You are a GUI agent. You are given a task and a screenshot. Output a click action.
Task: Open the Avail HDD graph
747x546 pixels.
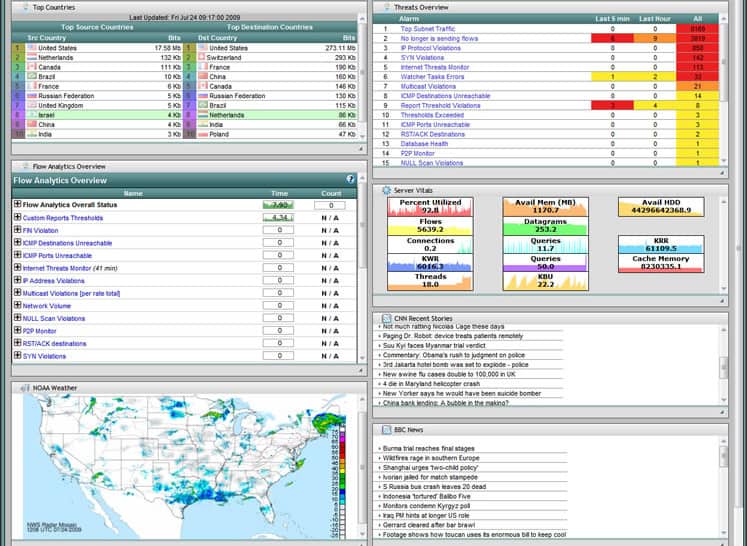pyautogui.click(x=661, y=207)
